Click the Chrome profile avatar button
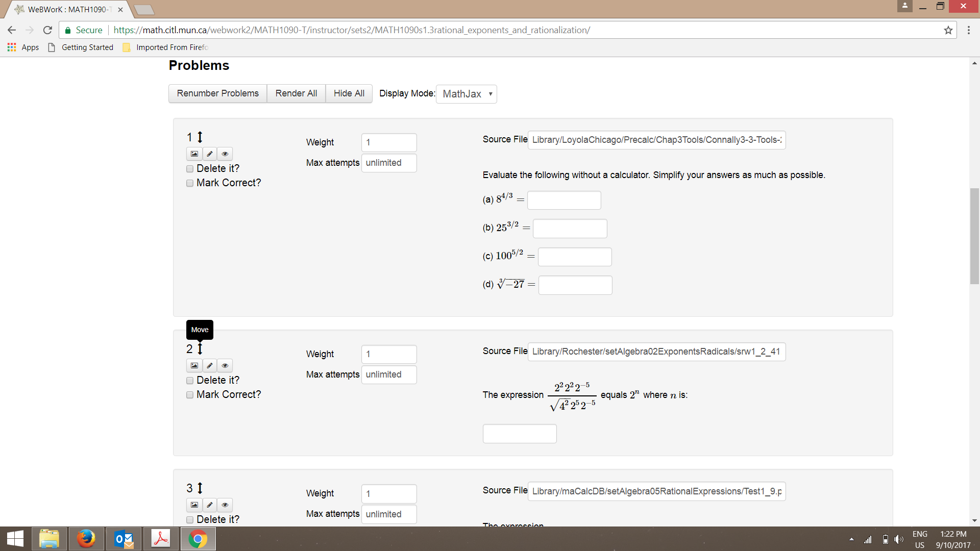This screenshot has width=980, height=551. pyautogui.click(x=904, y=6)
